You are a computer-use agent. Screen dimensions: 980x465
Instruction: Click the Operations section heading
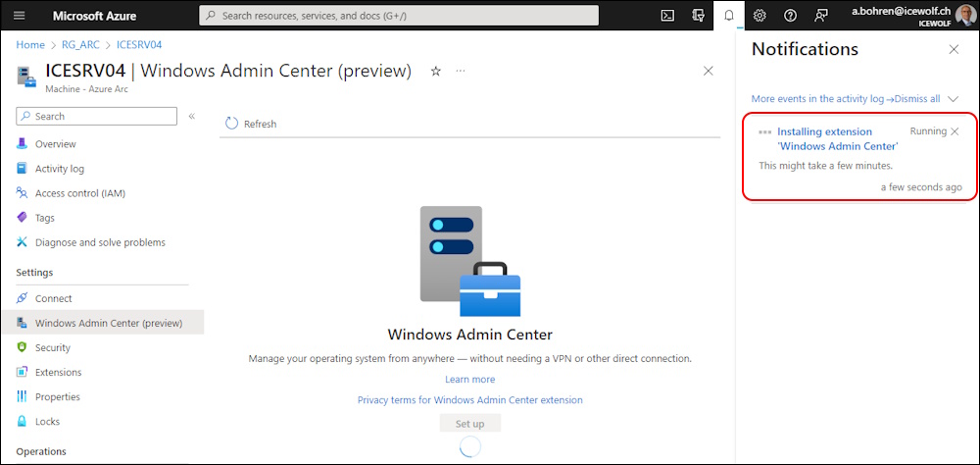tap(41, 451)
